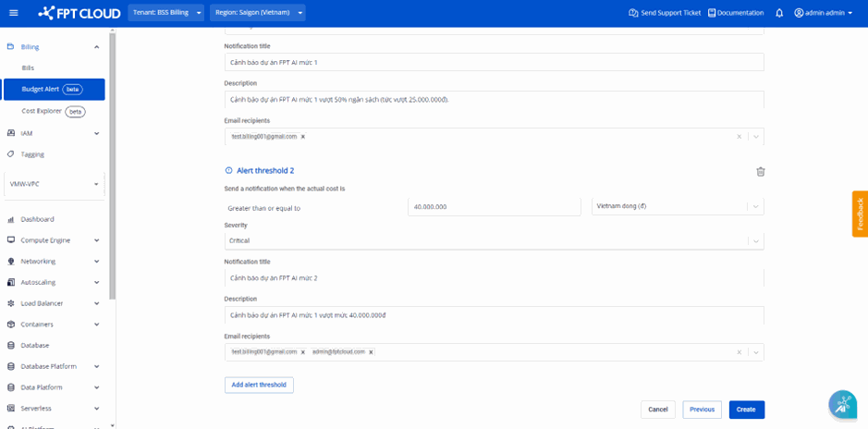868x429 pixels.
Task: Expand threshold 1 email recipients dropdown arrow
Action: coord(756,137)
